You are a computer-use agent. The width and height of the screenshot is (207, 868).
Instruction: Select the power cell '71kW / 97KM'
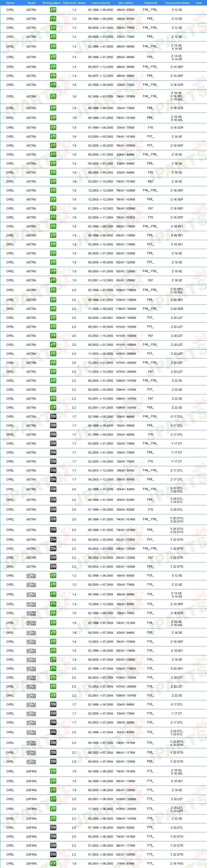coord(126,863)
